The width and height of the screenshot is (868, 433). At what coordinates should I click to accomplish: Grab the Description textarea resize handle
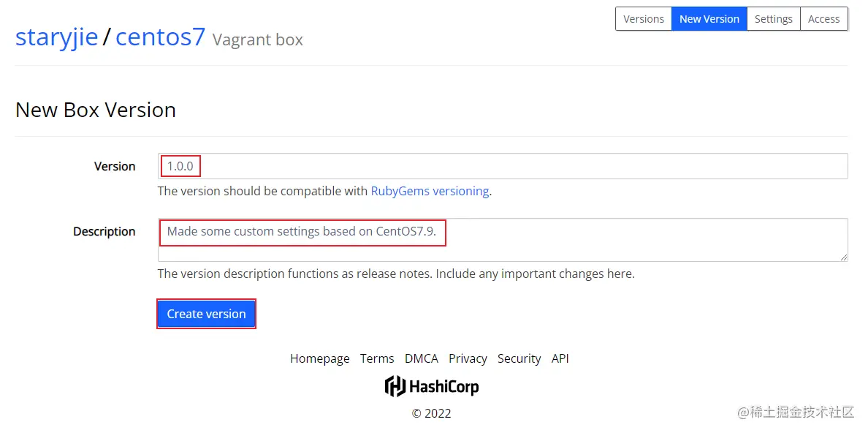(x=844, y=257)
